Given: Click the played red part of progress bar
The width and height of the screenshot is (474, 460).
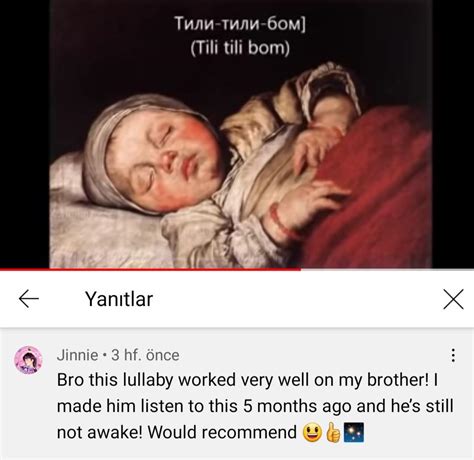Looking at the screenshot, I should coord(150,269).
